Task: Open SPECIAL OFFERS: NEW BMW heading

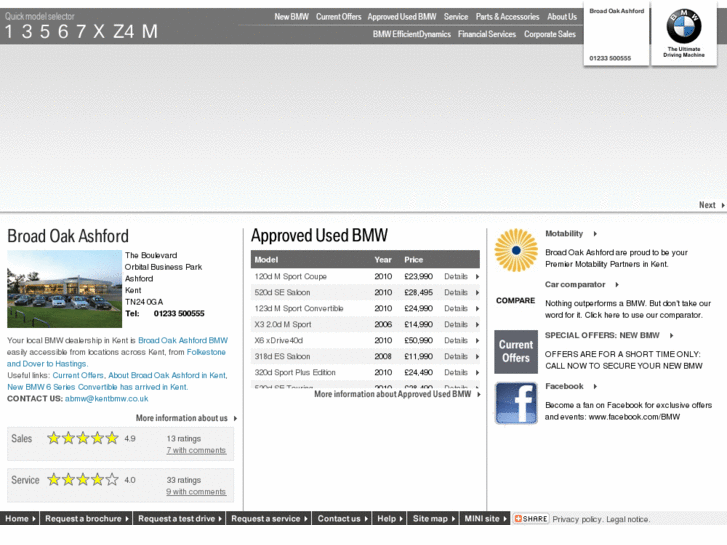Action: (602, 335)
